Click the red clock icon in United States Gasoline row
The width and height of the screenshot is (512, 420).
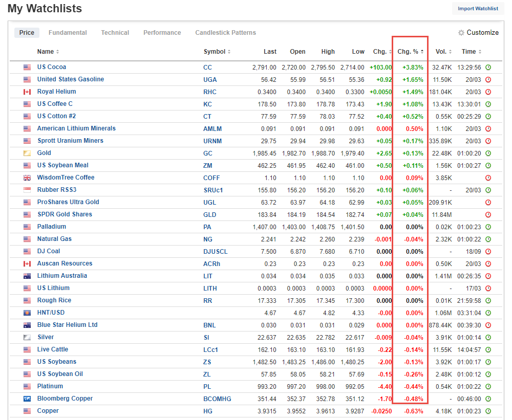click(x=488, y=80)
